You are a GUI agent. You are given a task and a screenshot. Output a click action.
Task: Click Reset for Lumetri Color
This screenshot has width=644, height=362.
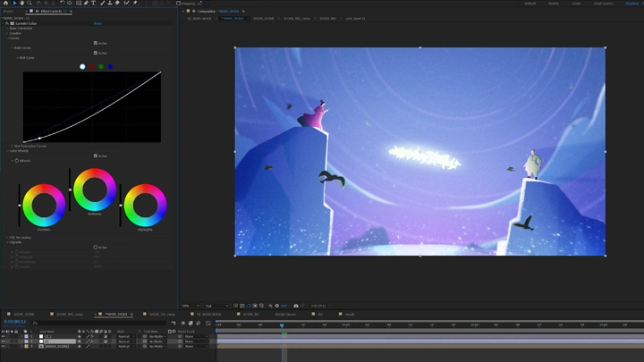pyautogui.click(x=97, y=23)
